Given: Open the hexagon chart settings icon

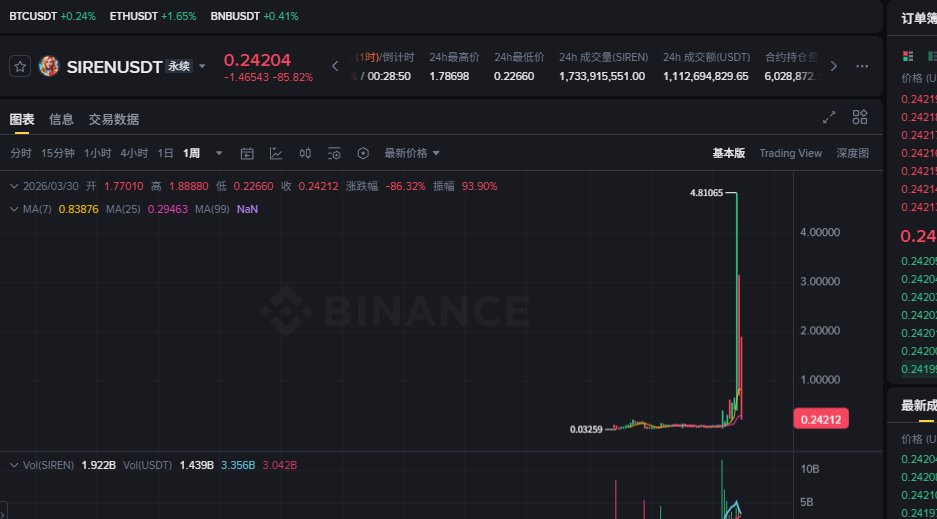Looking at the screenshot, I should click(363, 153).
